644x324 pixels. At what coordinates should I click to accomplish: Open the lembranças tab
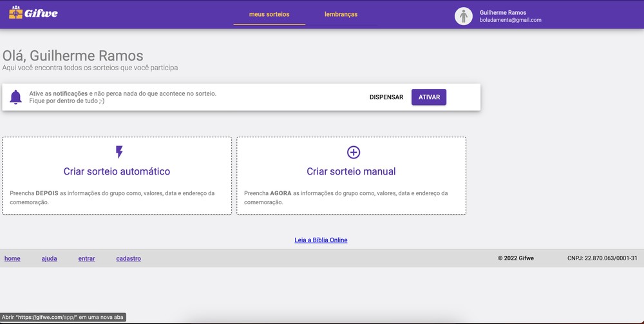[x=341, y=14]
